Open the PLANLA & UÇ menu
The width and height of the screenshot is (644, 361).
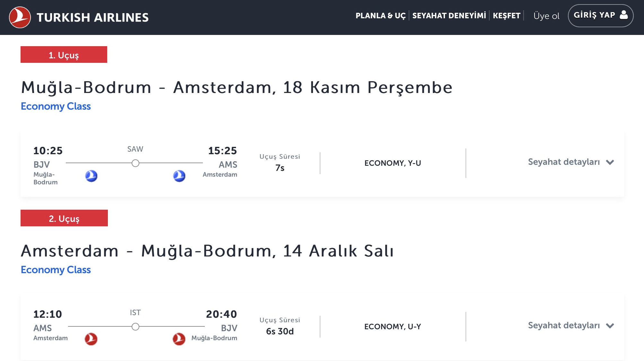380,16
